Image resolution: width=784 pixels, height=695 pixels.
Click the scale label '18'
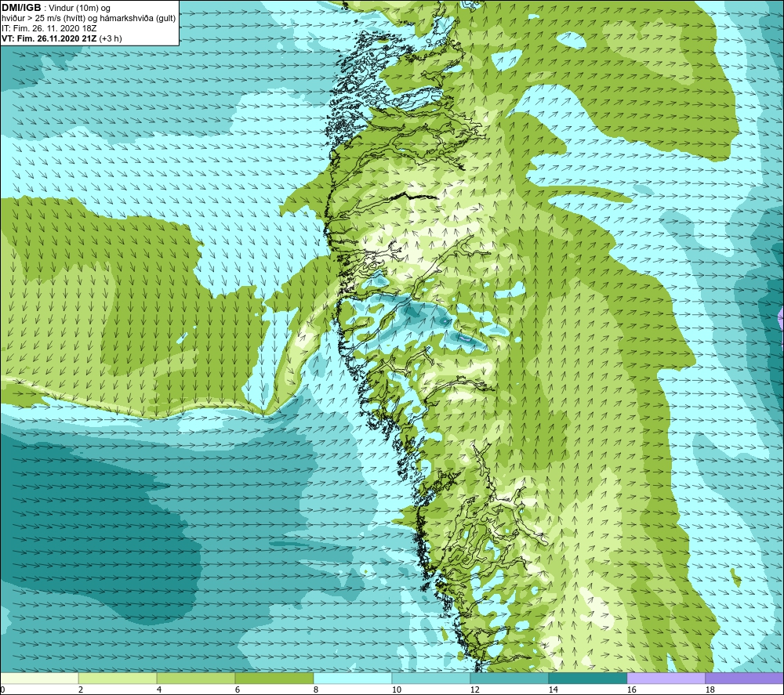pos(710,690)
